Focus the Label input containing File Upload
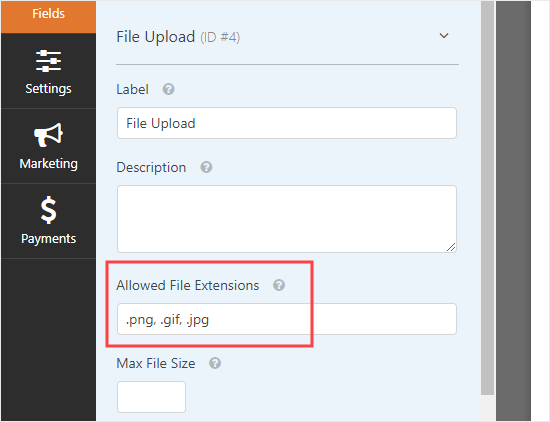Image resolution: width=550 pixels, height=422 pixels. (x=287, y=123)
